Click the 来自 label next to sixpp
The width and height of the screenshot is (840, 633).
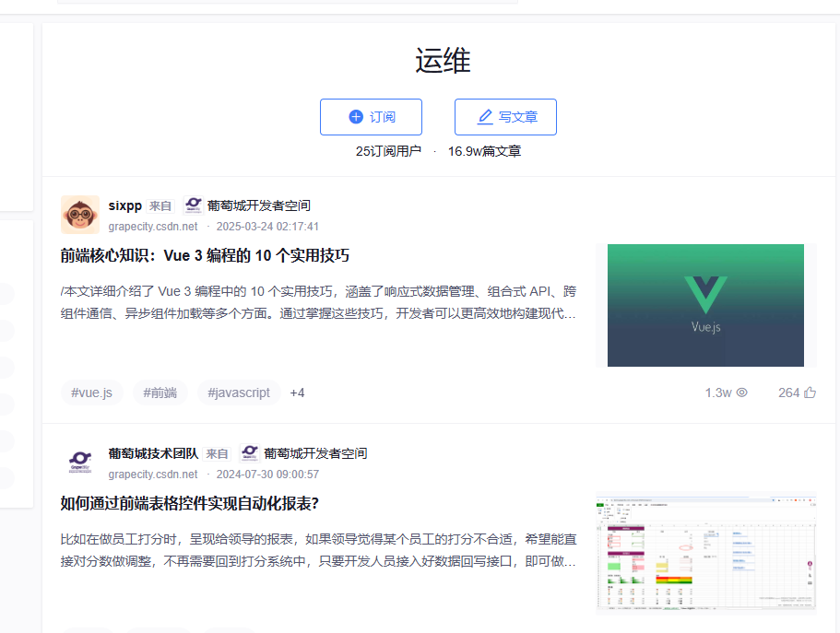pos(160,206)
